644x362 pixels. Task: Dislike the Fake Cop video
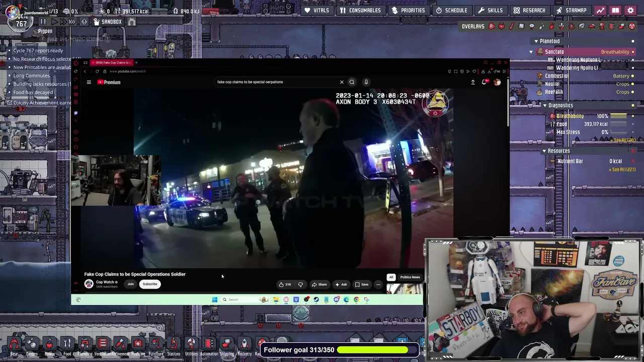coord(300,285)
